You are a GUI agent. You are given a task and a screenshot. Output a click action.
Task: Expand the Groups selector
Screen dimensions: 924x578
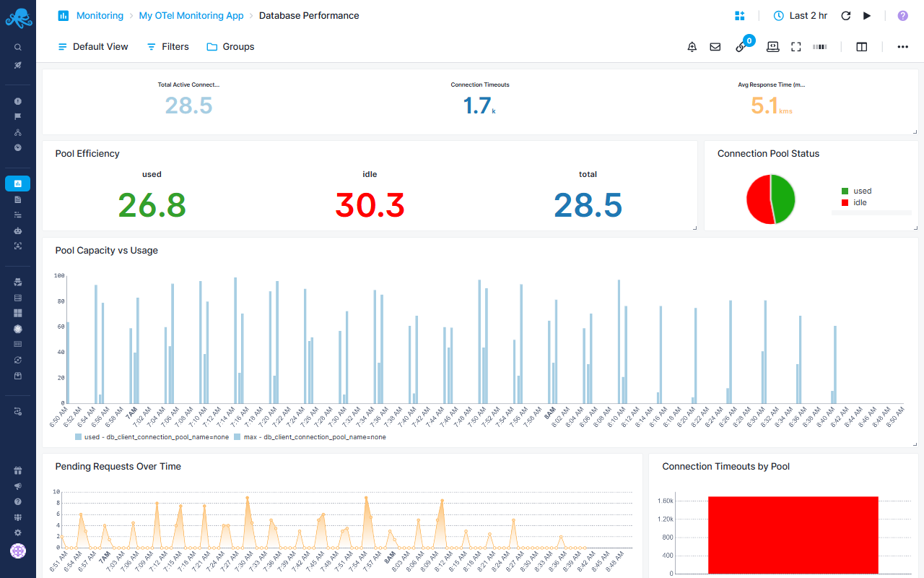point(230,46)
